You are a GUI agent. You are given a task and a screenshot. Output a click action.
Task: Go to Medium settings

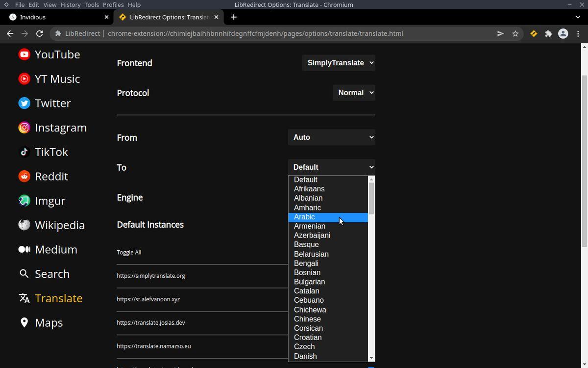[48, 249]
